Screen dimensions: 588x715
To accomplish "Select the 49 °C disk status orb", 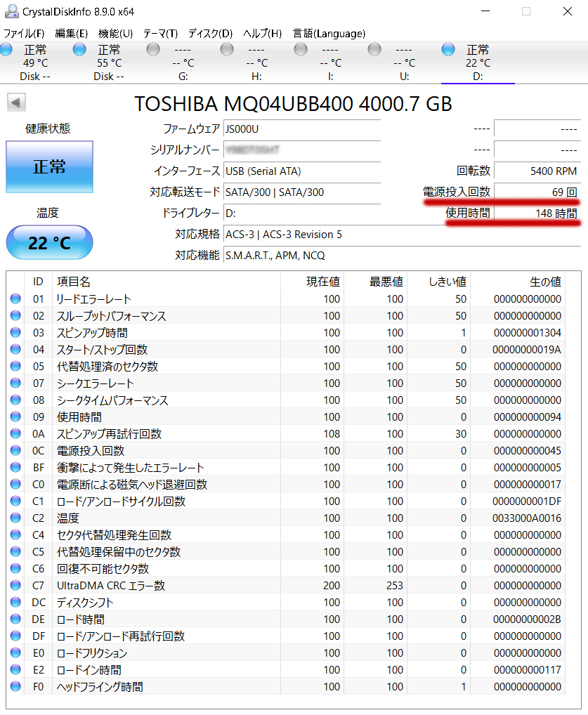I will (x=7, y=48).
